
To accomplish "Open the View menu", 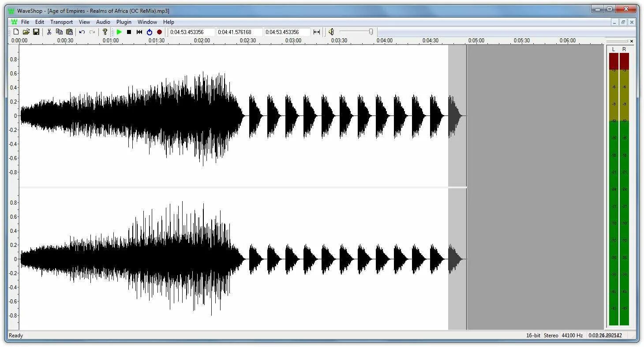I will point(84,22).
